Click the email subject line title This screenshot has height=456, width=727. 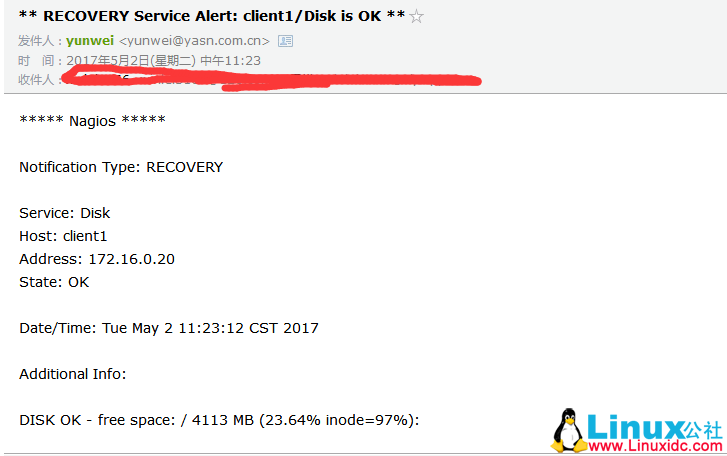pos(212,16)
